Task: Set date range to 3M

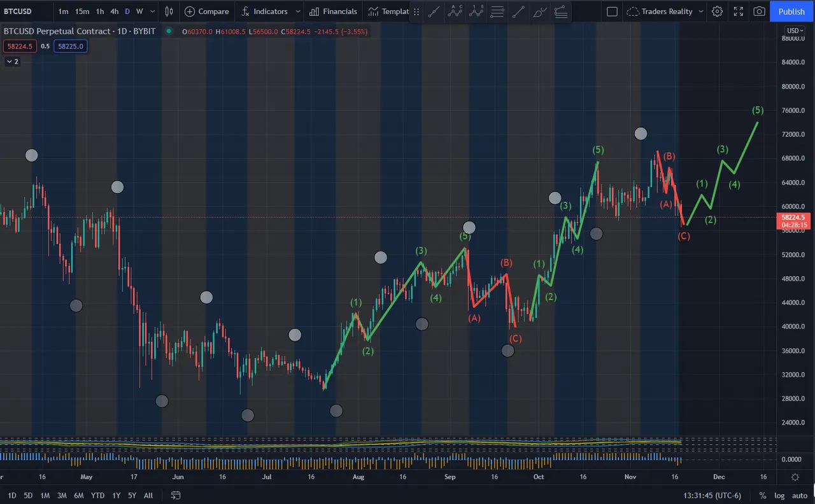Action: point(62,495)
